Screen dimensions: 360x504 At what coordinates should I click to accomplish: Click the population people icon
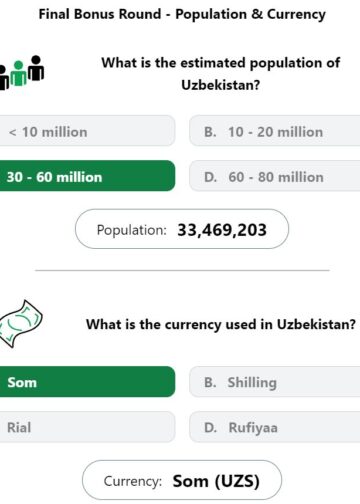click(21, 73)
